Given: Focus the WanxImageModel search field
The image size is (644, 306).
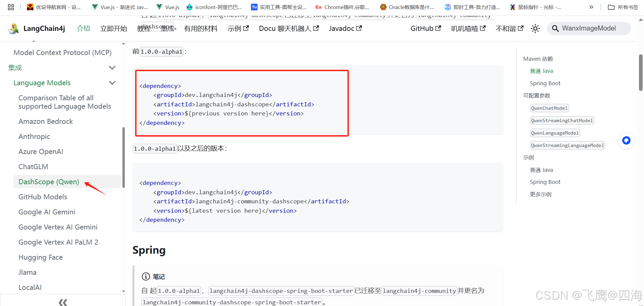Looking at the screenshot, I should 589,29.
